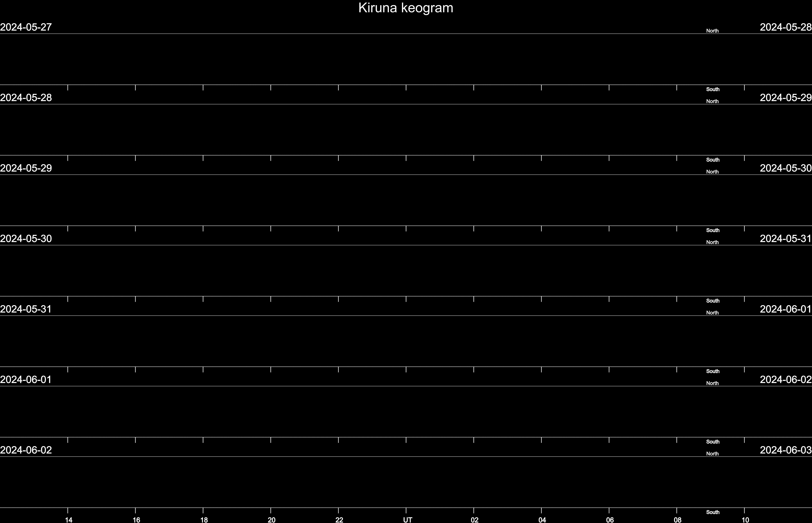Click the 2024-05-29 label ending the second panel
The width and height of the screenshot is (812, 523).
pos(786,98)
